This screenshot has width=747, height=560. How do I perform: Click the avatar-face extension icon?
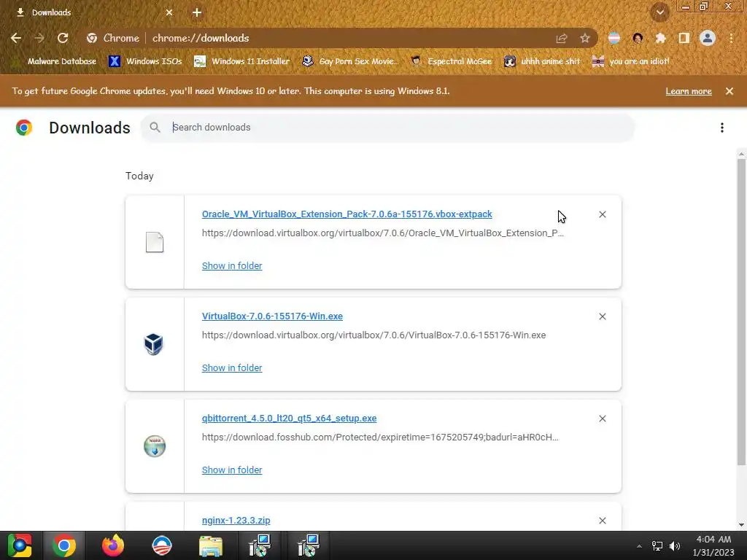(x=638, y=38)
